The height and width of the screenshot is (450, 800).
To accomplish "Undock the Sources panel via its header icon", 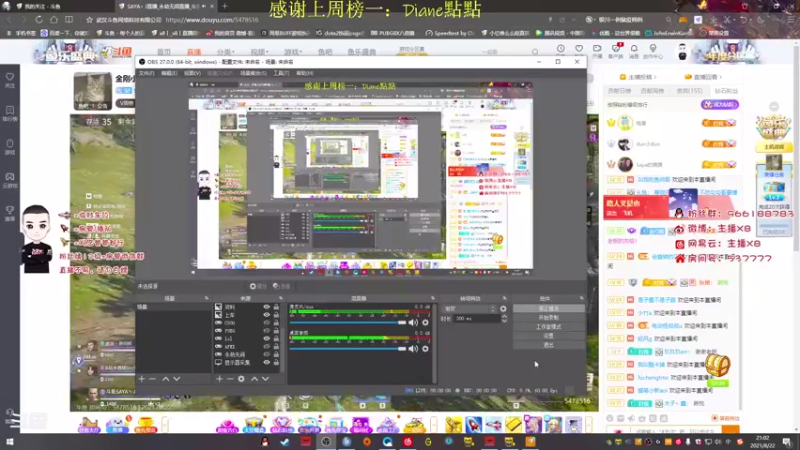I will click(281, 298).
